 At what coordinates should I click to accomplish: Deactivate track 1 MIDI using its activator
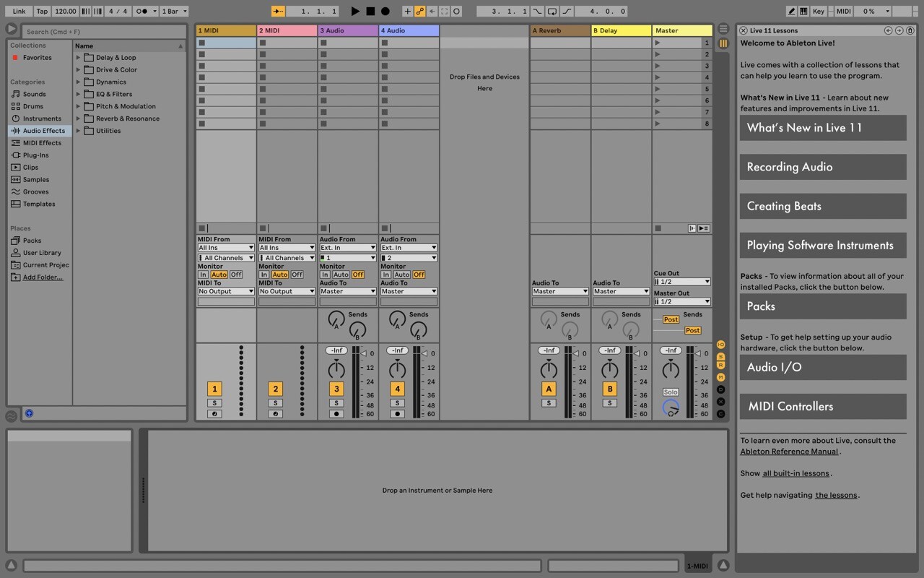click(x=214, y=389)
